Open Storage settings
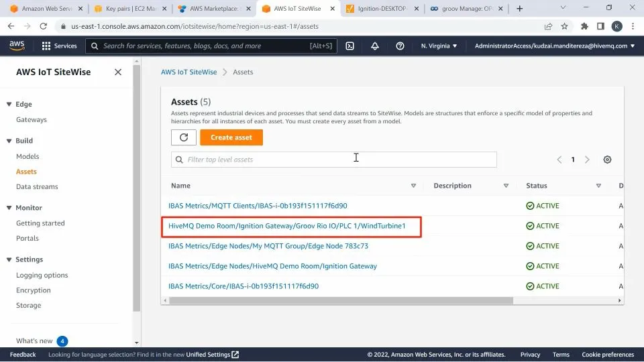644x362 pixels. 28,306
